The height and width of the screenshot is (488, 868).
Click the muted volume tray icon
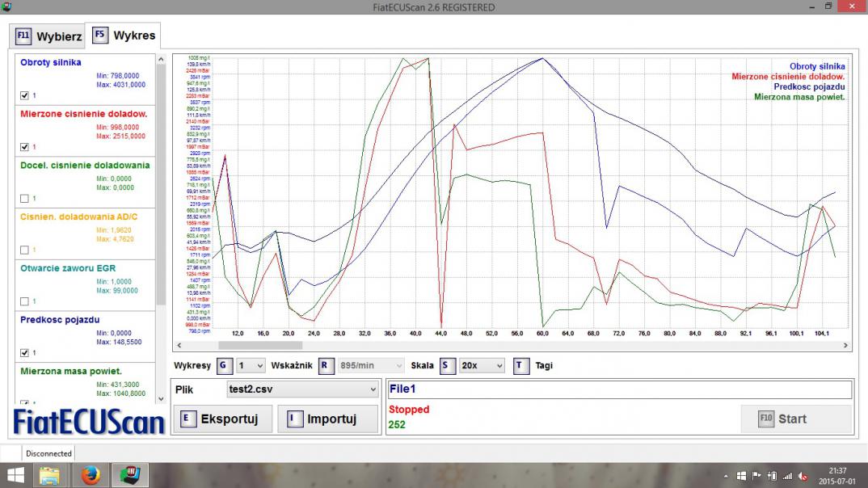(x=803, y=476)
